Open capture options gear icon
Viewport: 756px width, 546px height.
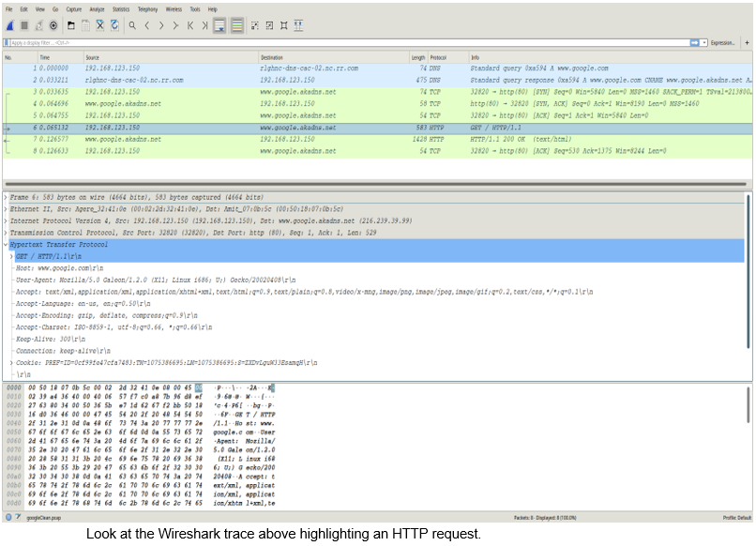point(53,25)
